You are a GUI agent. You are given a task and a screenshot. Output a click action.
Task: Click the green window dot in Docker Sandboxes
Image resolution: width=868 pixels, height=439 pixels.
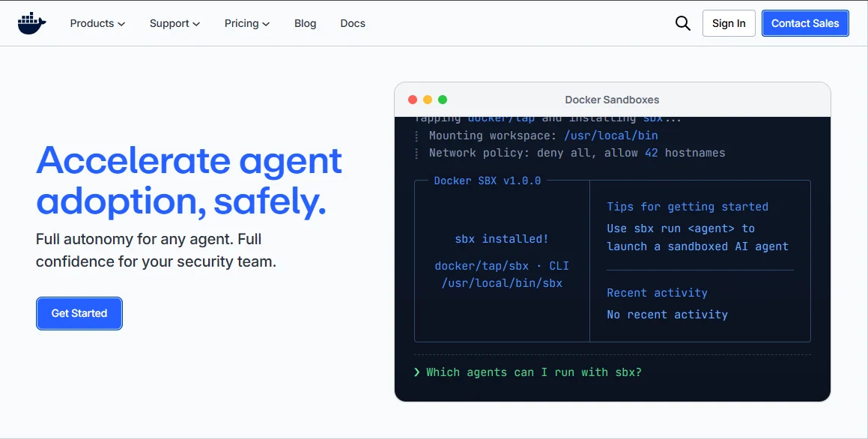point(443,100)
